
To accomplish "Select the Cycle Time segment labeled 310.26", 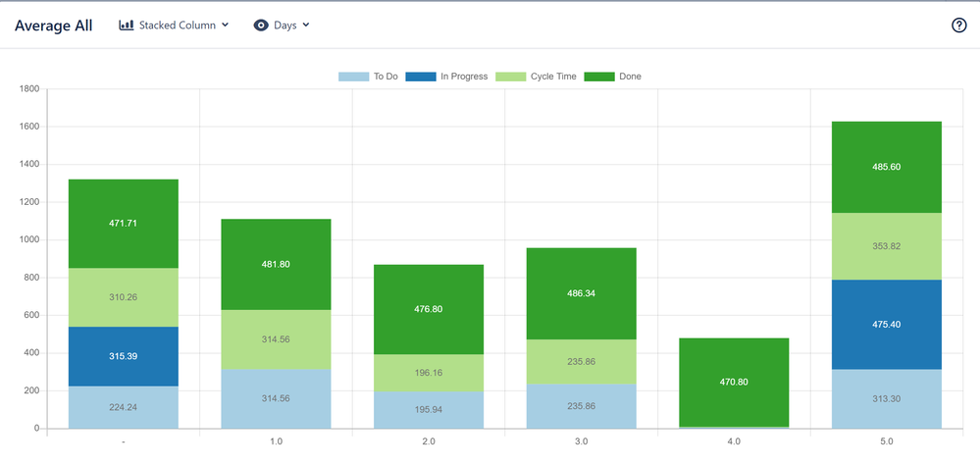I will click(x=124, y=297).
